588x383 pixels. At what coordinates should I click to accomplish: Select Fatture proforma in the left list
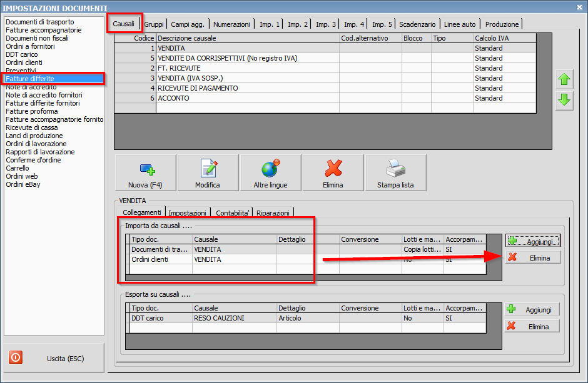tap(31, 111)
